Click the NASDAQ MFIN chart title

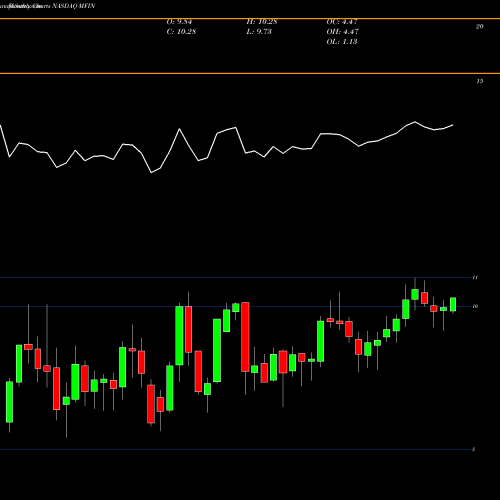click(x=73, y=6)
